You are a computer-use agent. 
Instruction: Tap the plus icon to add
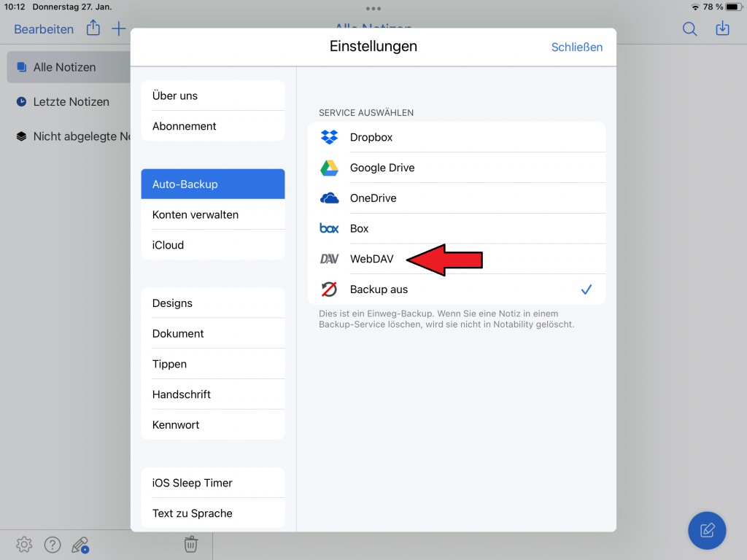pyautogui.click(x=118, y=29)
